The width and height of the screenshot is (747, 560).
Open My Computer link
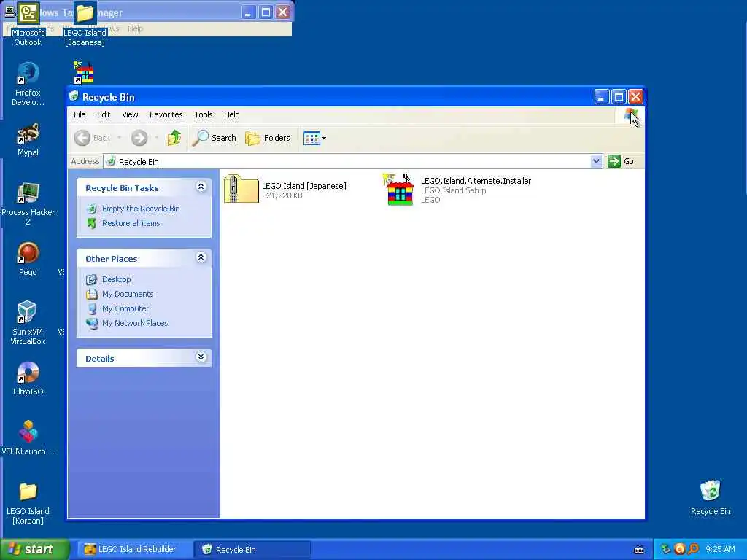125,308
